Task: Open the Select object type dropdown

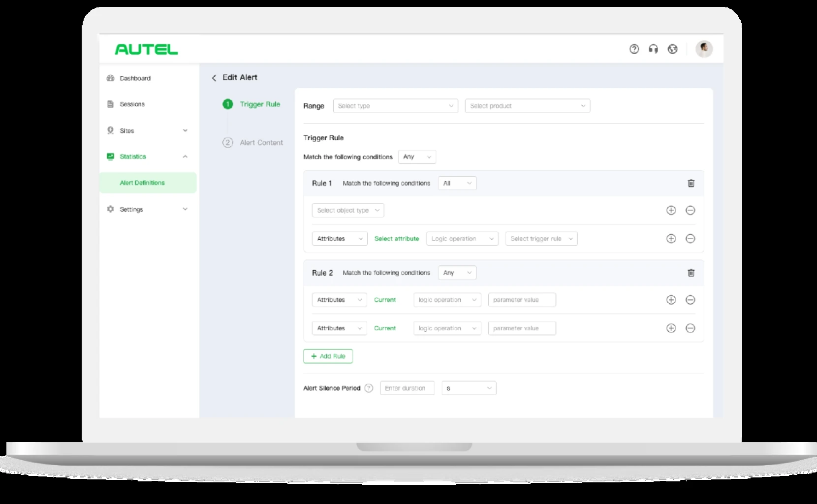Action: coord(348,210)
